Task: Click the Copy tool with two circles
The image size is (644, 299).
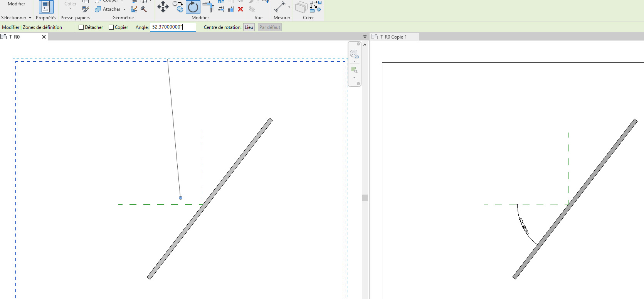Action: (178, 7)
